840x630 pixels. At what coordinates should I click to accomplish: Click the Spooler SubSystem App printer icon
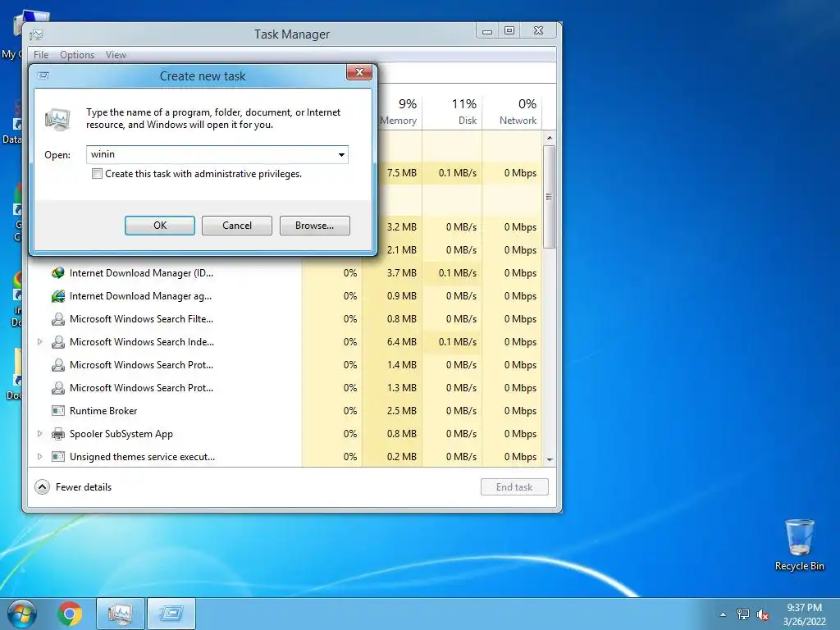[x=58, y=434]
